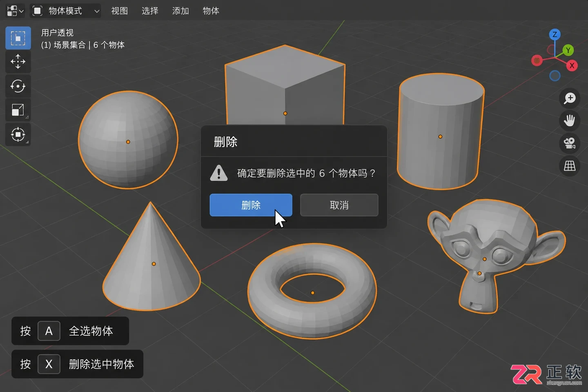588x392 pixels.
Task: Select the Transform tool
Action: [x=18, y=134]
